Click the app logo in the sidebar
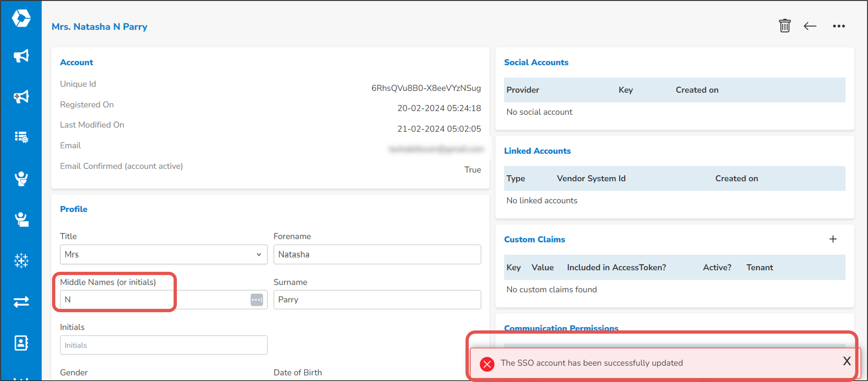Image resolution: width=868 pixels, height=382 pixels. point(21,18)
